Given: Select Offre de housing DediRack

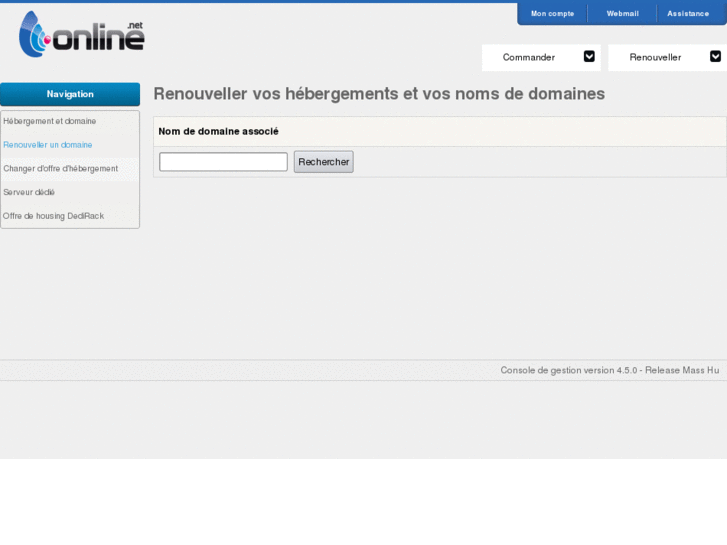Looking at the screenshot, I should pyautogui.click(x=53, y=216).
